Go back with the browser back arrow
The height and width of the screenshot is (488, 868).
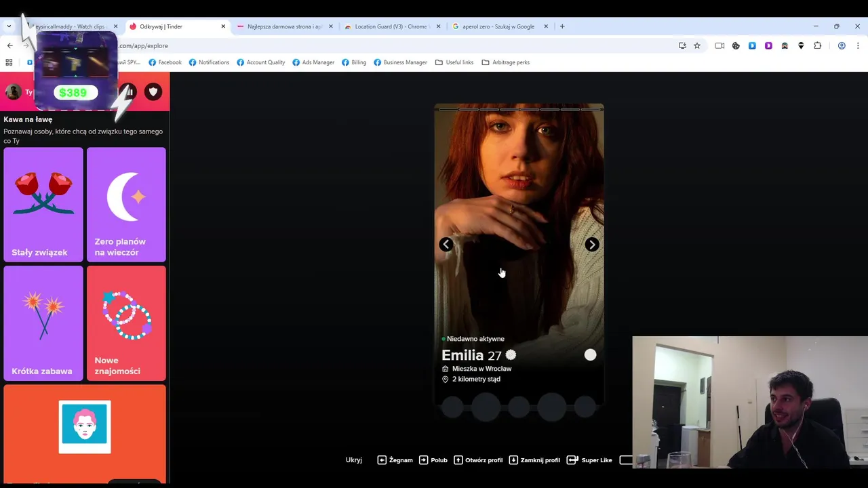coord(9,45)
